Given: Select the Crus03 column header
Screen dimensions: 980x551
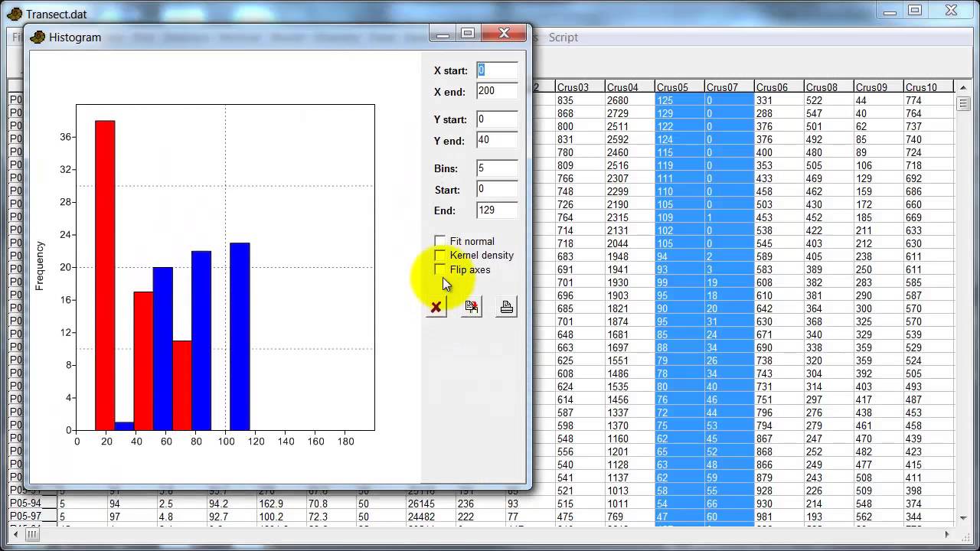Looking at the screenshot, I should [580, 87].
